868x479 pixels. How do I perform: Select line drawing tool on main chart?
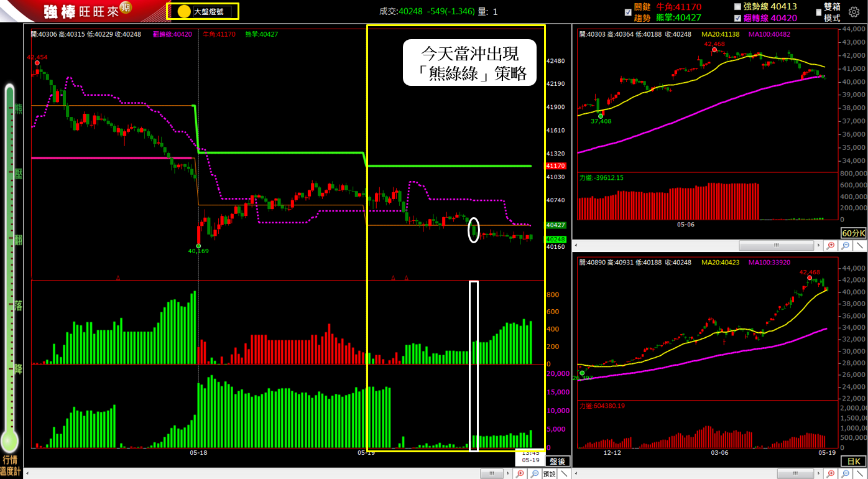564,473
